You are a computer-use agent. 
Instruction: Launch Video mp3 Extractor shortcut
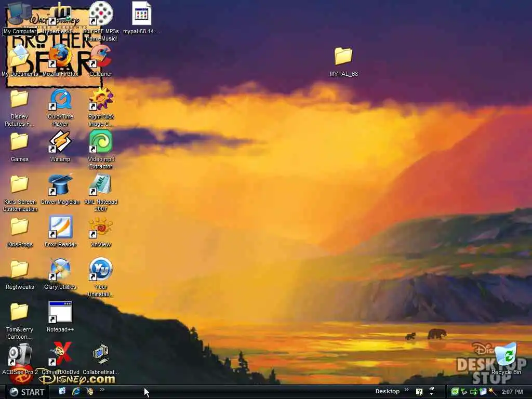pos(101,150)
